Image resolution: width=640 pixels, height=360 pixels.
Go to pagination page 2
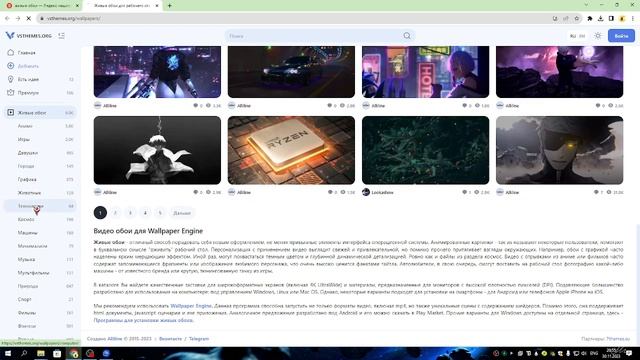(115, 213)
